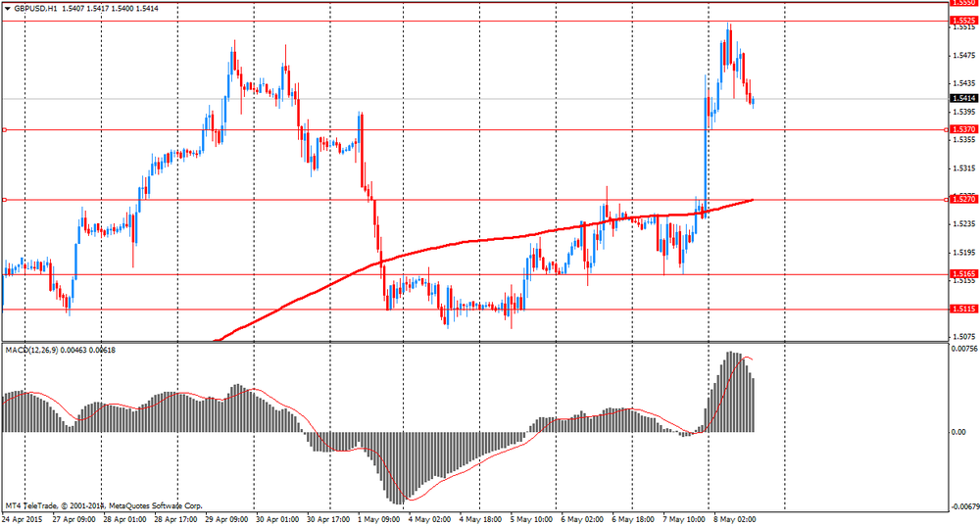Click the 1 May 09:00 time label
Screen dimensions: 980x526
[x=378, y=519]
